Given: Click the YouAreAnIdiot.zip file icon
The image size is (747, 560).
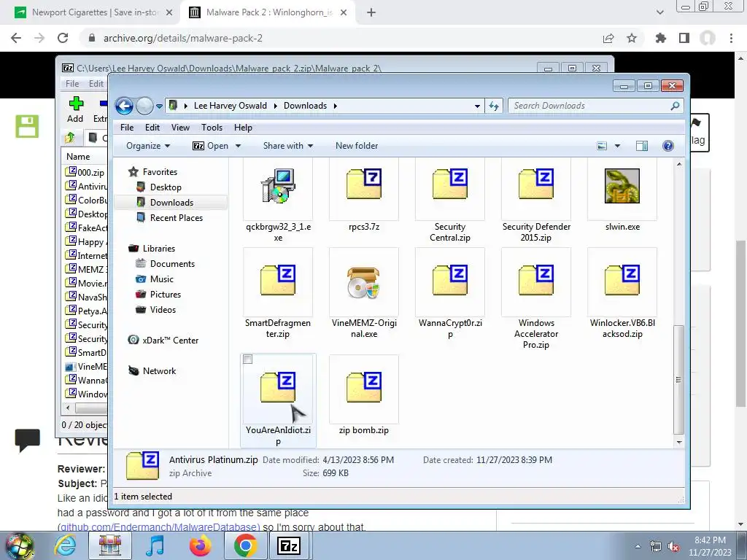Looking at the screenshot, I should [x=278, y=387].
